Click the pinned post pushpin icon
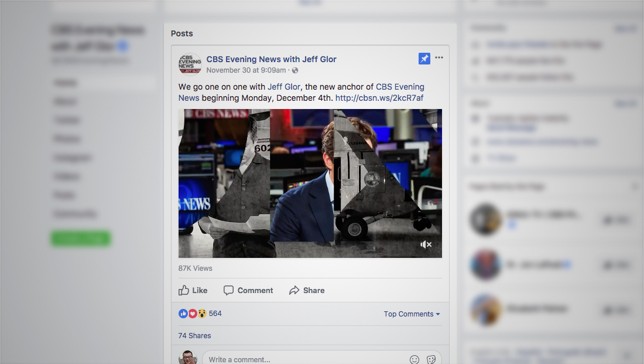 tap(424, 59)
